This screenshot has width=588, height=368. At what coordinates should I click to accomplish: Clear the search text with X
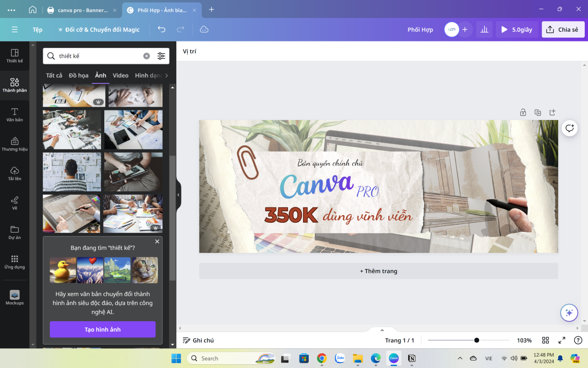[x=147, y=56]
